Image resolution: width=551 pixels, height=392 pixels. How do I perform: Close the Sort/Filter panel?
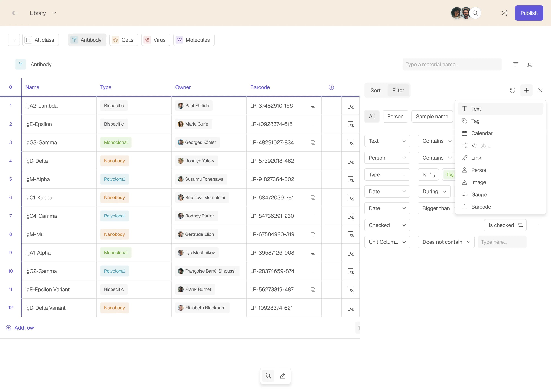(x=540, y=90)
